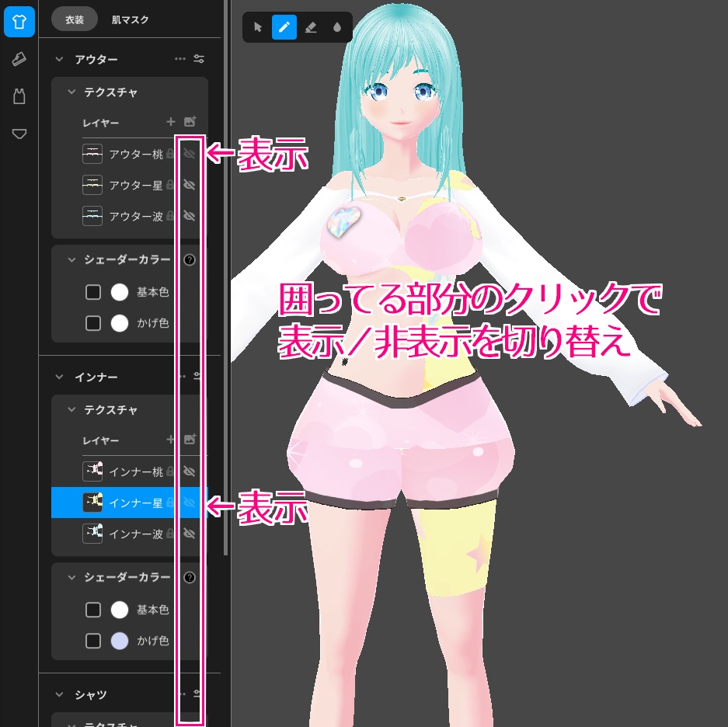Screen dimensions: 728x727
Task: Select the arrow selection tool
Action: (x=257, y=27)
